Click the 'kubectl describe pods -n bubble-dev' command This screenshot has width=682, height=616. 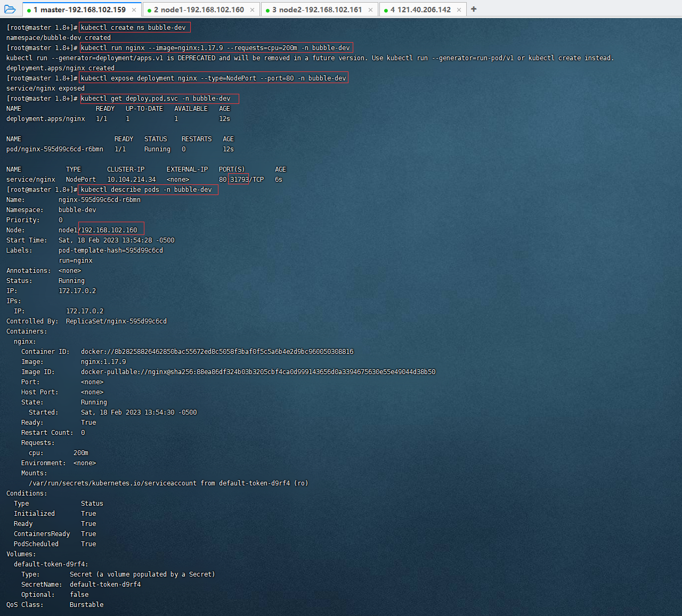(x=147, y=190)
